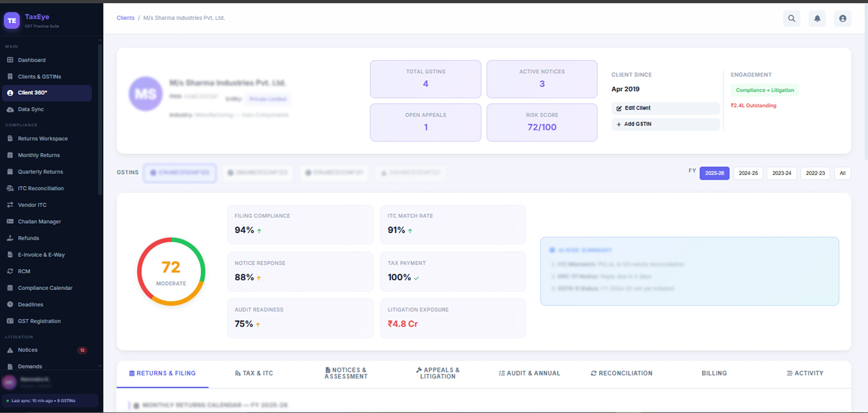Switch to the second GSTIN chip
Image resolution: width=868 pixels, height=413 pixels.
(258, 173)
